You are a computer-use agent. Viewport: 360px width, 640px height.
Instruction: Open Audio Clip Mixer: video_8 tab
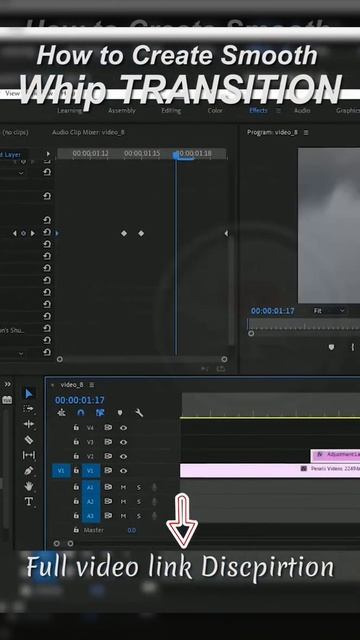[x=88, y=132]
